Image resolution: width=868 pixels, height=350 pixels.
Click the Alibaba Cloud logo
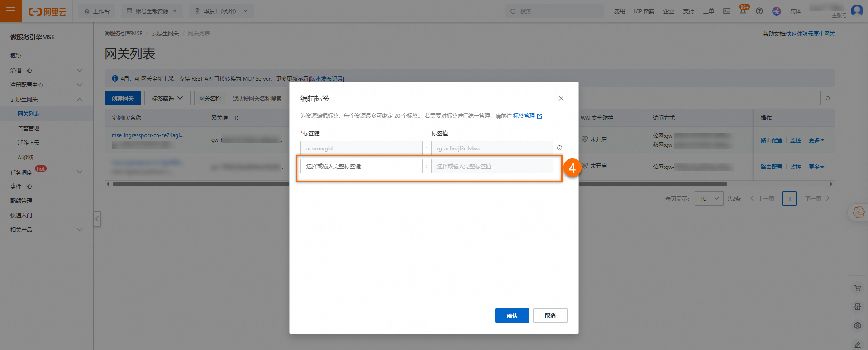click(47, 11)
